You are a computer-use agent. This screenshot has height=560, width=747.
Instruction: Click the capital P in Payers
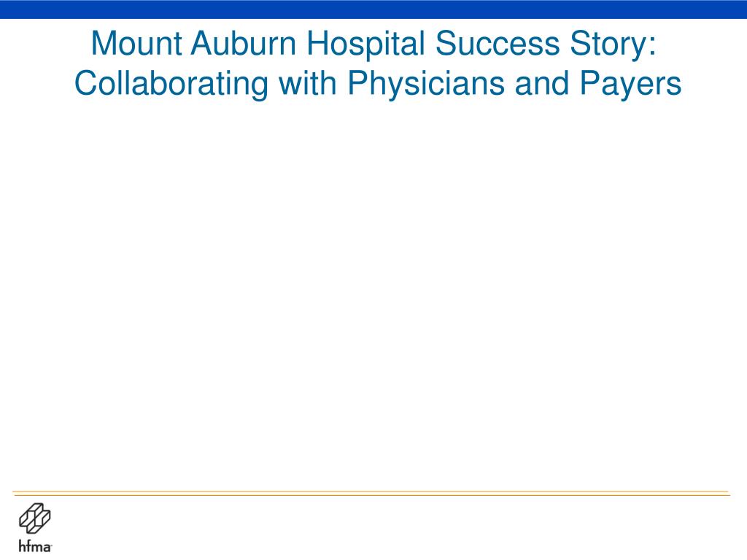coord(589,83)
